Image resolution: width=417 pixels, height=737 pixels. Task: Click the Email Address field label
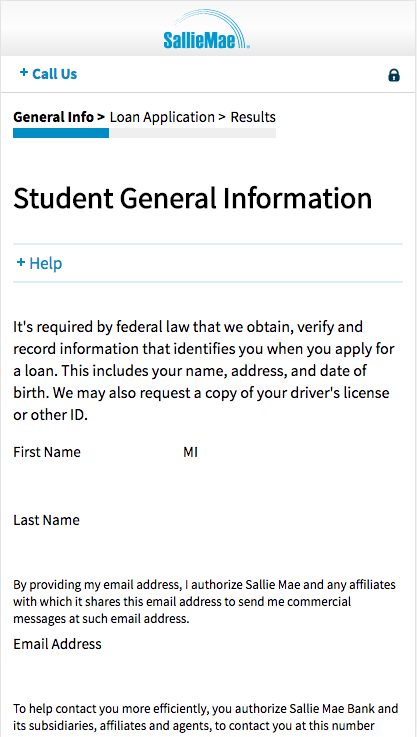click(x=57, y=643)
